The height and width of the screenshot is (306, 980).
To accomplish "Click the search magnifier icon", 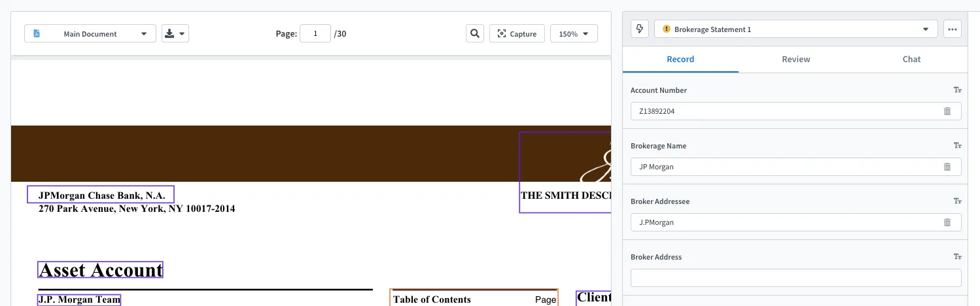I will (x=475, y=33).
